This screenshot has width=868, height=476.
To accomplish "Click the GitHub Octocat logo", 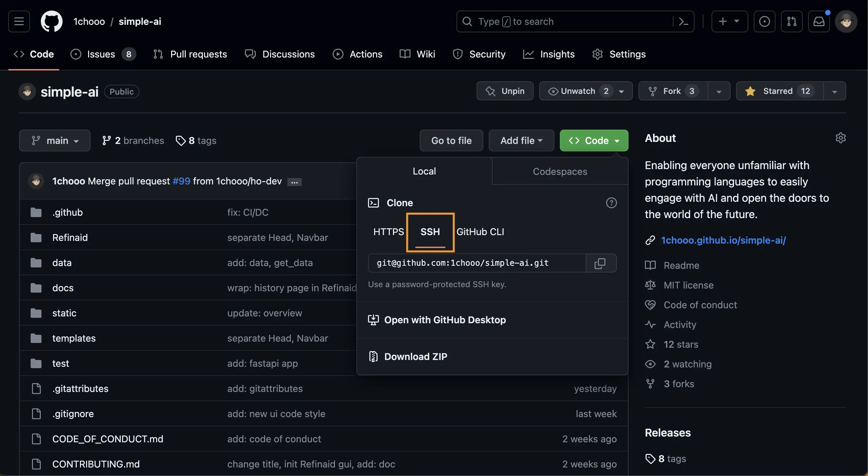I will pyautogui.click(x=52, y=21).
